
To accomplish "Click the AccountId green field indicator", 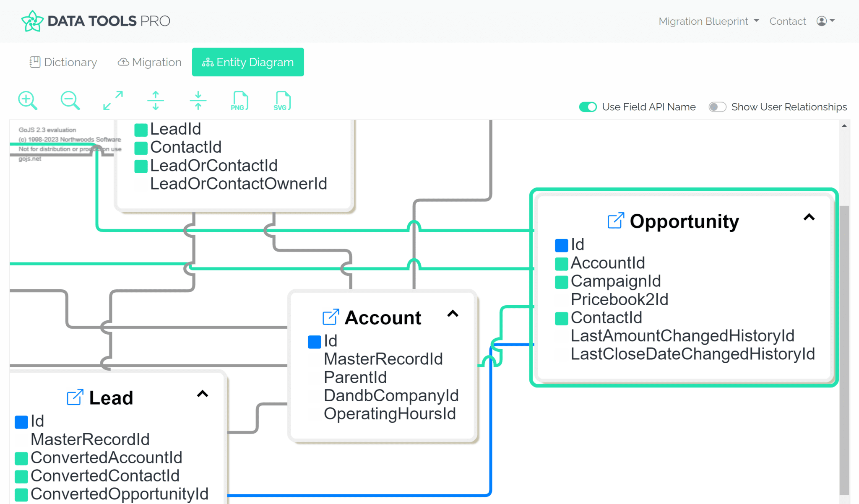I will [x=561, y=263].
